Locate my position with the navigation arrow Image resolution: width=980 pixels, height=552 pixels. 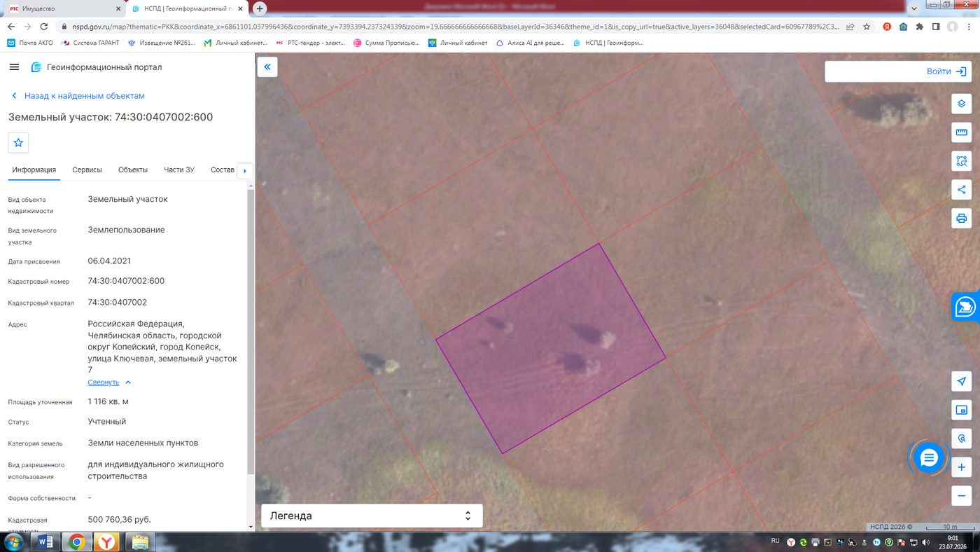[x=961, y=381]
